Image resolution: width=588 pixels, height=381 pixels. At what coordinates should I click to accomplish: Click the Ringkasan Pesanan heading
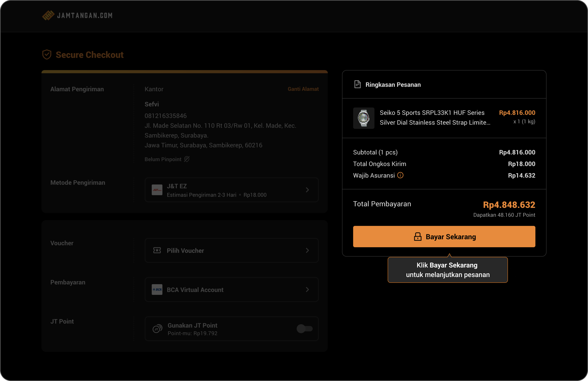[393, 85]
